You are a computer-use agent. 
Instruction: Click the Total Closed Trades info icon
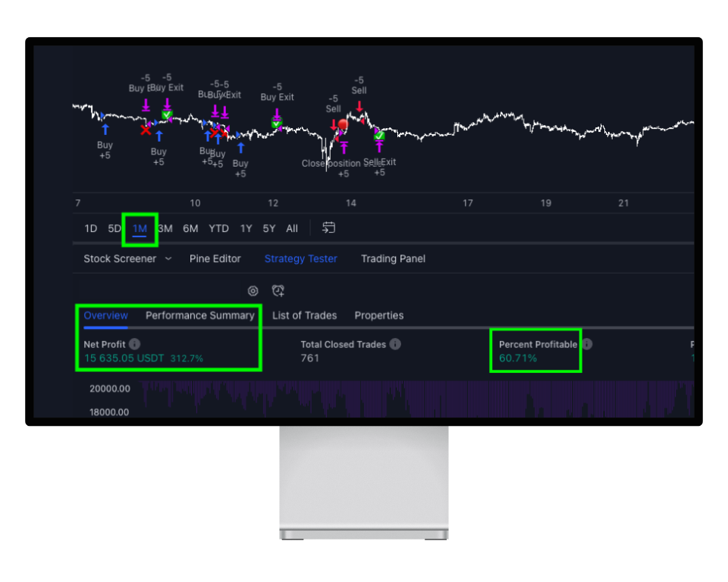[395, 344]
